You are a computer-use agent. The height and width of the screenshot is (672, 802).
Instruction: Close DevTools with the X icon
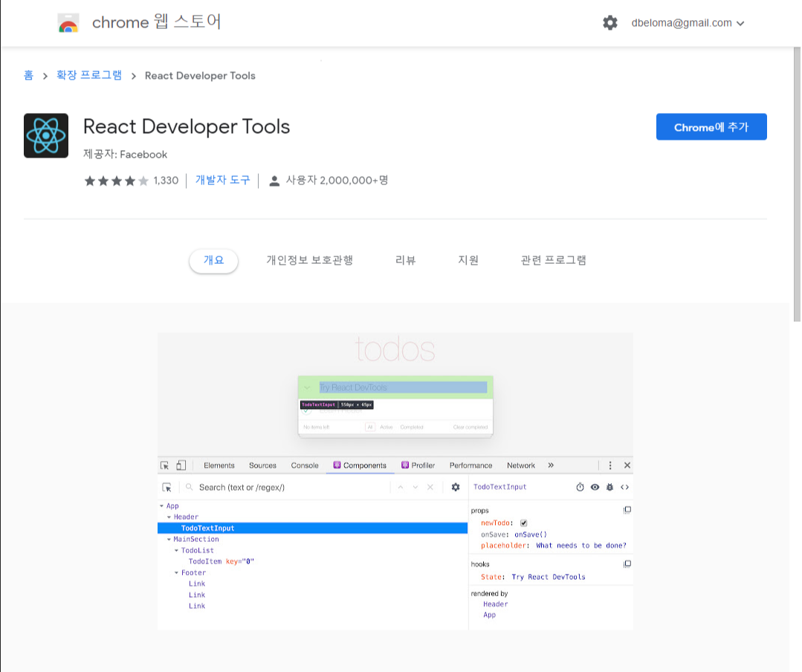click(627, 465)
